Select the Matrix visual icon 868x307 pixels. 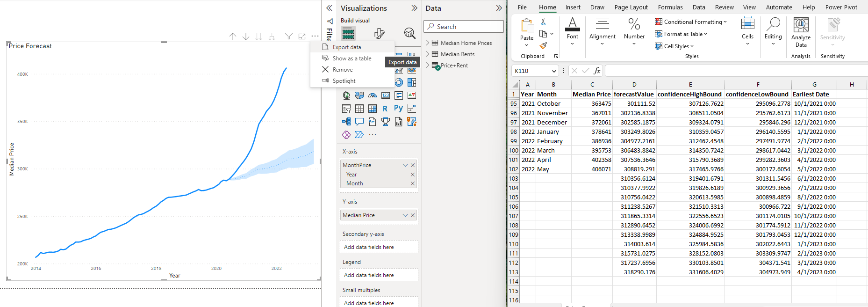tap(373, 109)
